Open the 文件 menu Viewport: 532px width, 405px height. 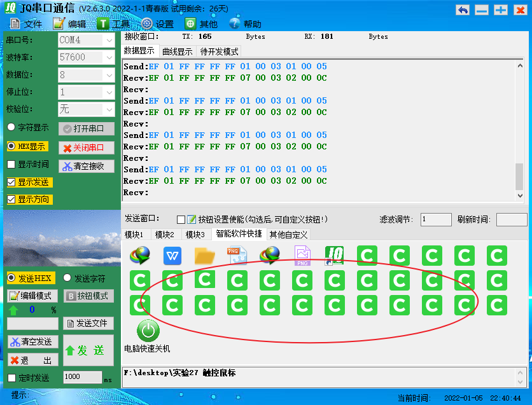26,24
